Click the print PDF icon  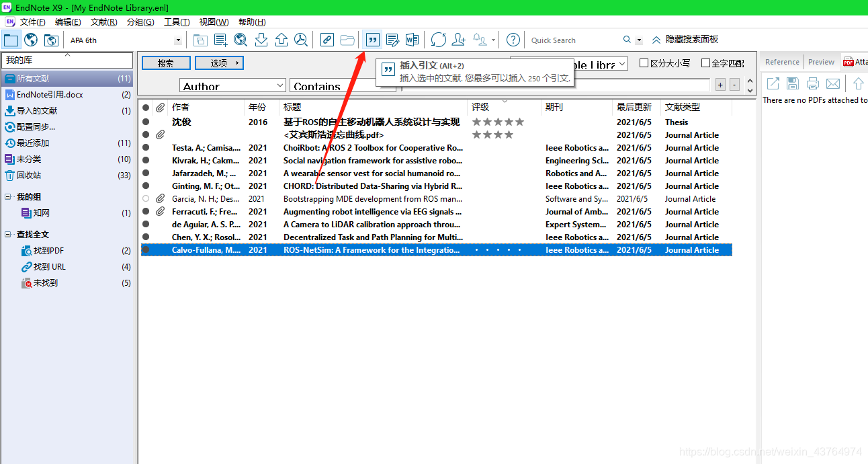click(x=813, y=83)
